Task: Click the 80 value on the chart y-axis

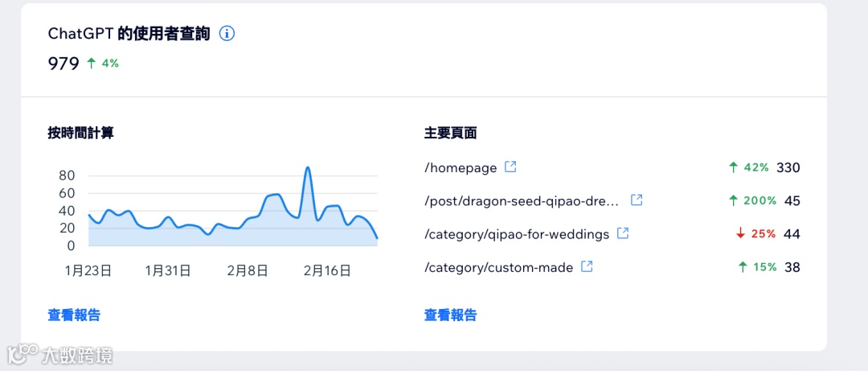Action: [x=67, y=175]
